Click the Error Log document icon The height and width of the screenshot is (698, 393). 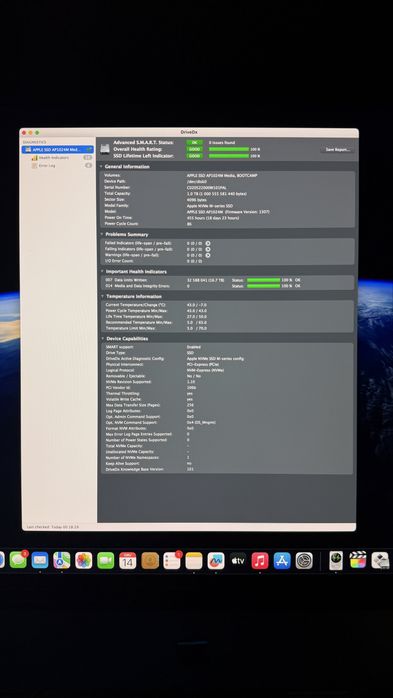click(34, 166)
